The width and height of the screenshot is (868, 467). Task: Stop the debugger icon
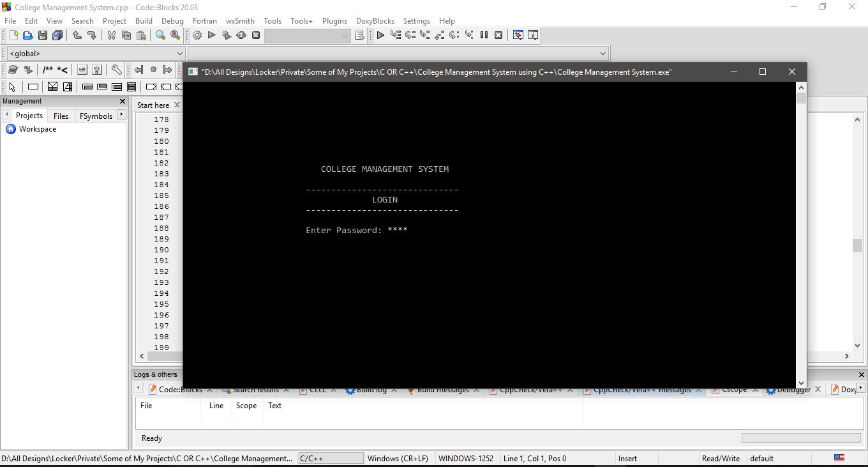tap(498, 36)
